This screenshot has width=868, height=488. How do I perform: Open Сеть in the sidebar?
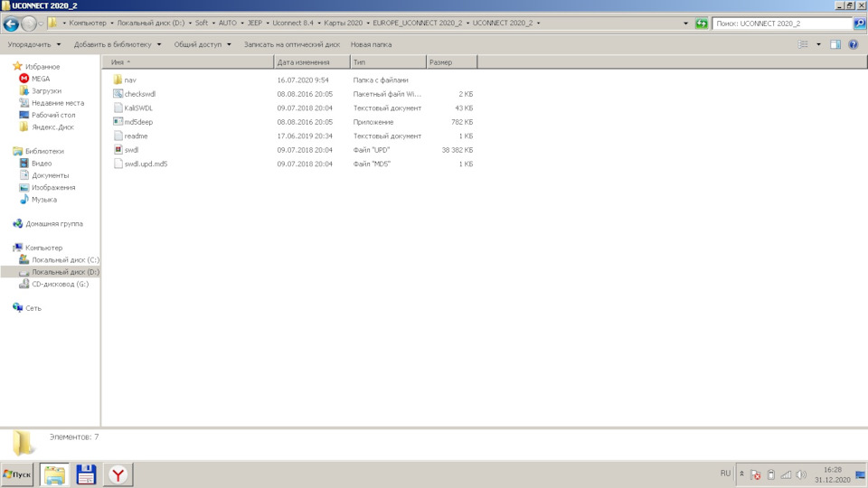33,308
